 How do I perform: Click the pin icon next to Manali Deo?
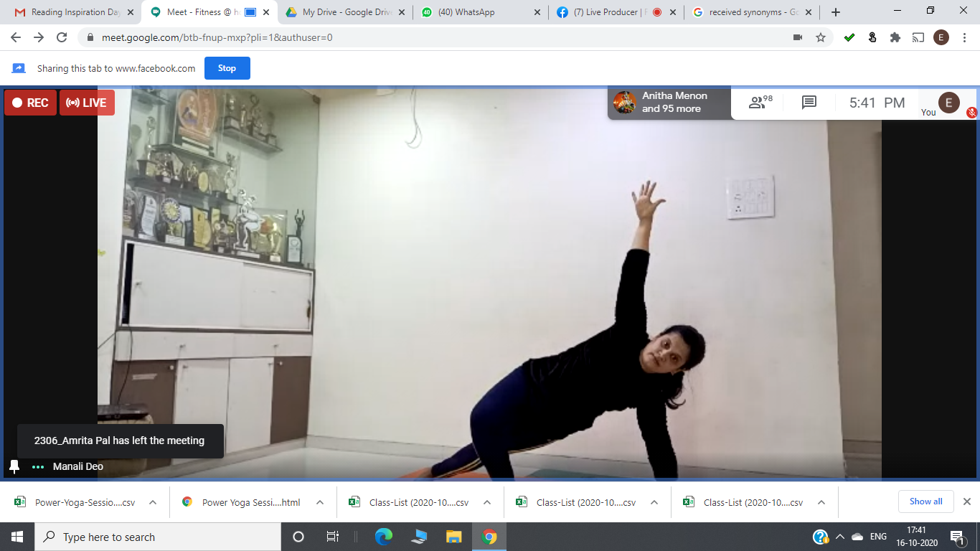[13, 466]
